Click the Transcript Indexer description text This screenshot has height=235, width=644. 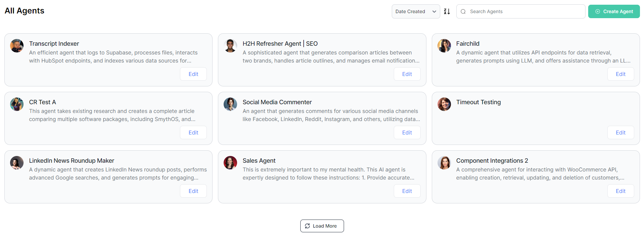[113, 56]
